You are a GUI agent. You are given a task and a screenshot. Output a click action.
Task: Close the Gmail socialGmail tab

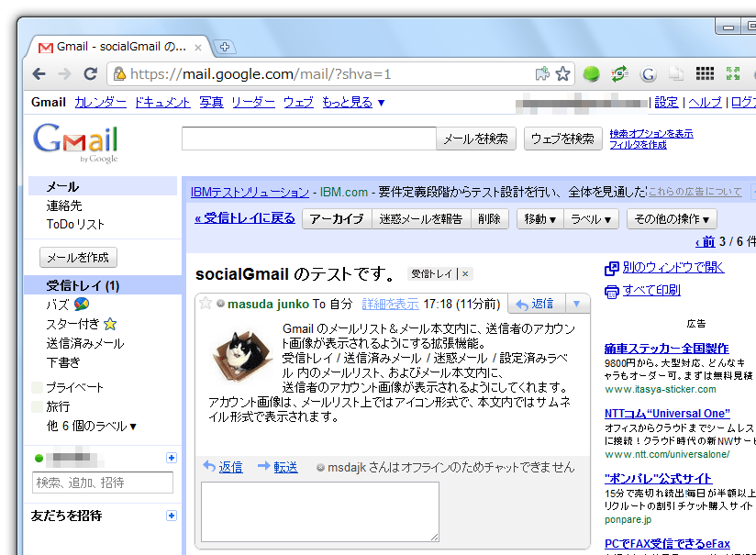[197, 48]
